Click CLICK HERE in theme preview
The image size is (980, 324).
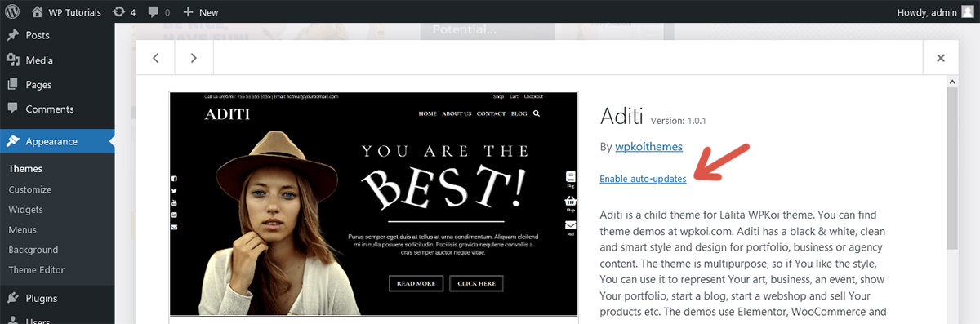tap(477, 283)
